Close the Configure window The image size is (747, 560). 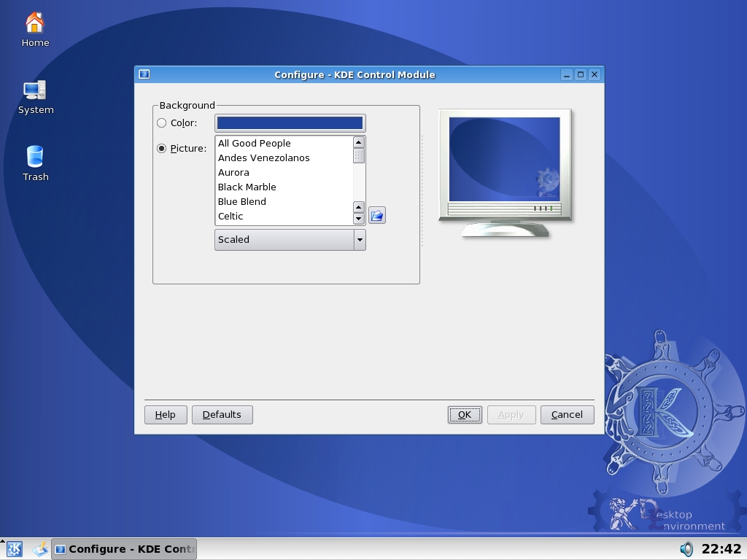[x=594, y=75]
